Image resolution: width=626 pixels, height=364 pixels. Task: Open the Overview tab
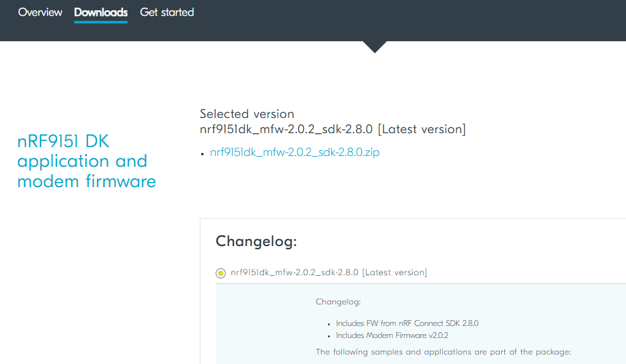[40, 12]
